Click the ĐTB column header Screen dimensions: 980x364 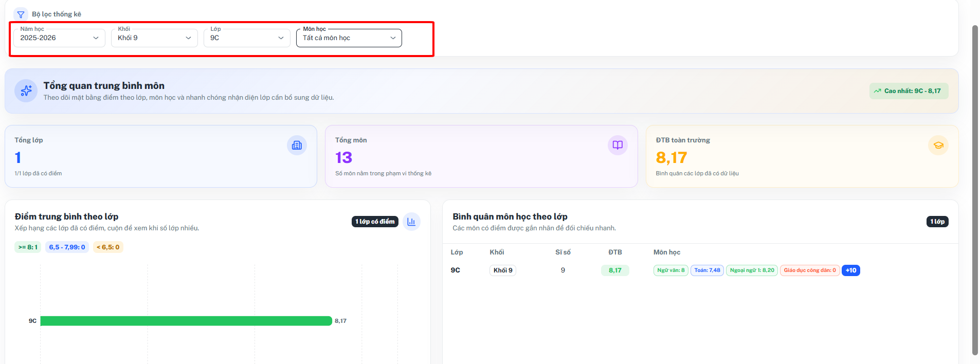click(615, 252)
